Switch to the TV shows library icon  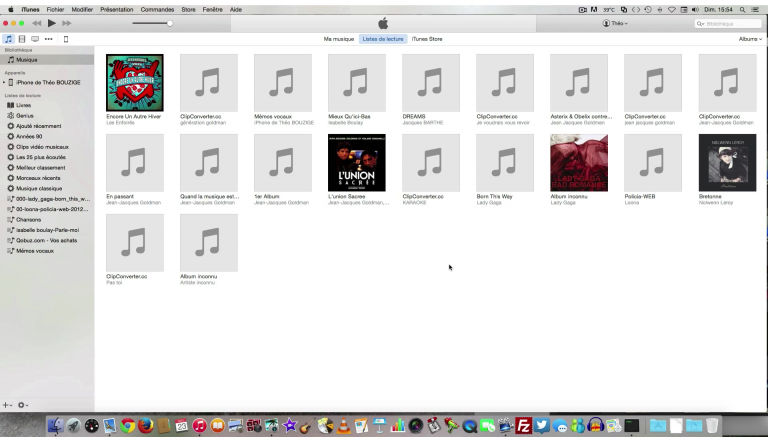[x=35, y=39]
